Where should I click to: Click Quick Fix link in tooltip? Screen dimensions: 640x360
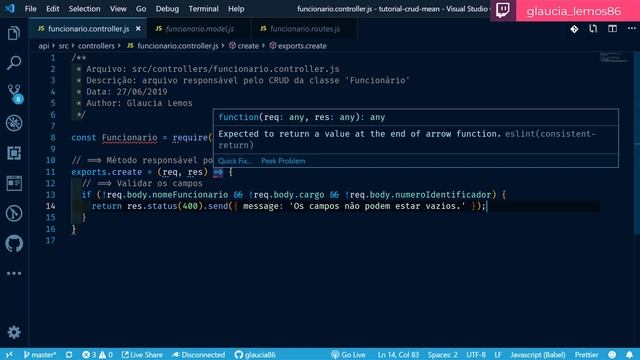[235, 161]
